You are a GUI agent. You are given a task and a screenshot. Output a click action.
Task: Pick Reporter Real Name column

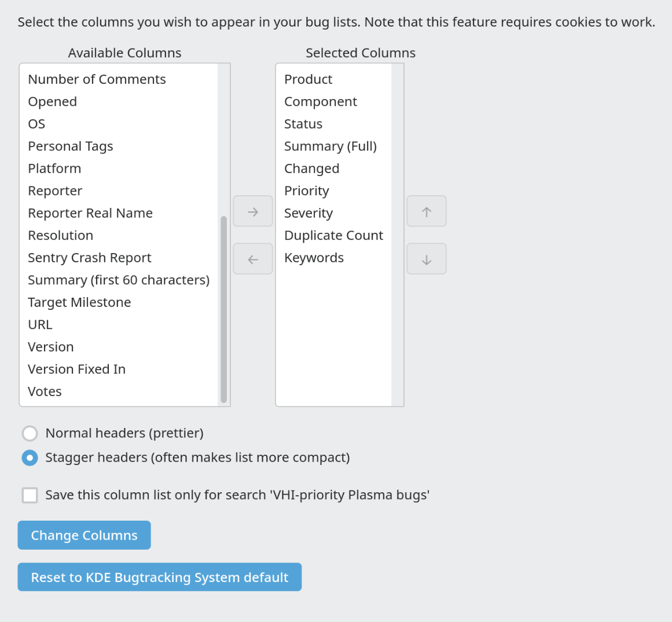(90, 213)
